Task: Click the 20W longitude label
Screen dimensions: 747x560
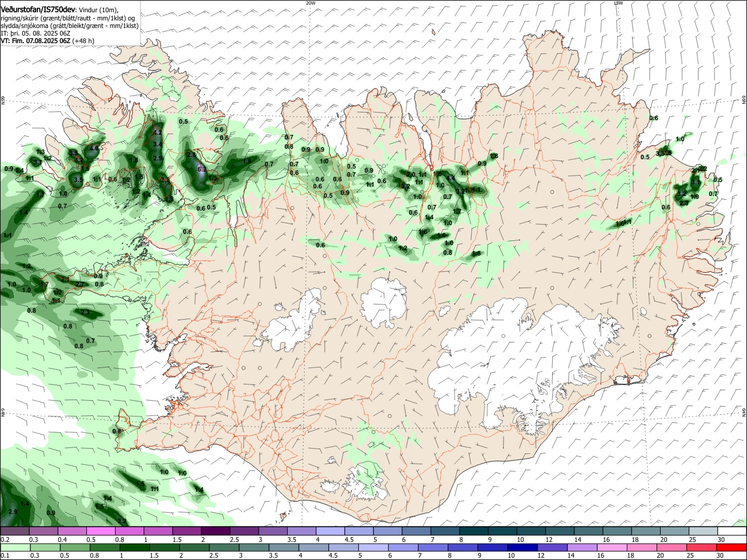Action: tap(310, 2)
